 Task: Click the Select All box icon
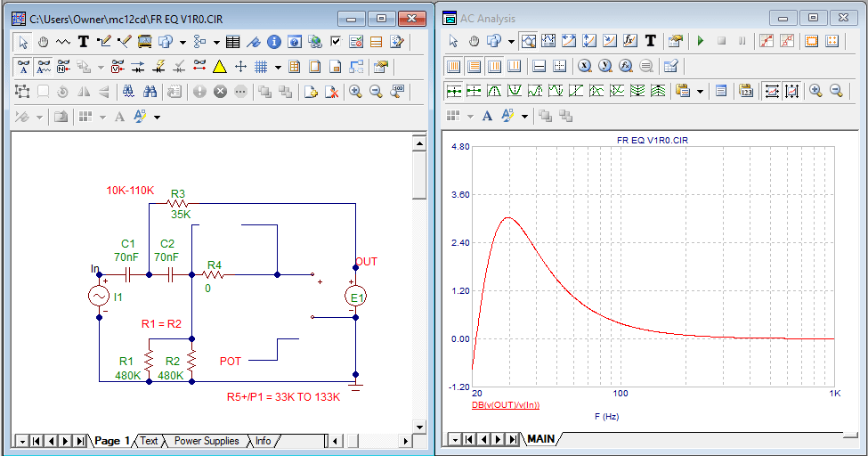pyautogui.click(x=22, y=92)
